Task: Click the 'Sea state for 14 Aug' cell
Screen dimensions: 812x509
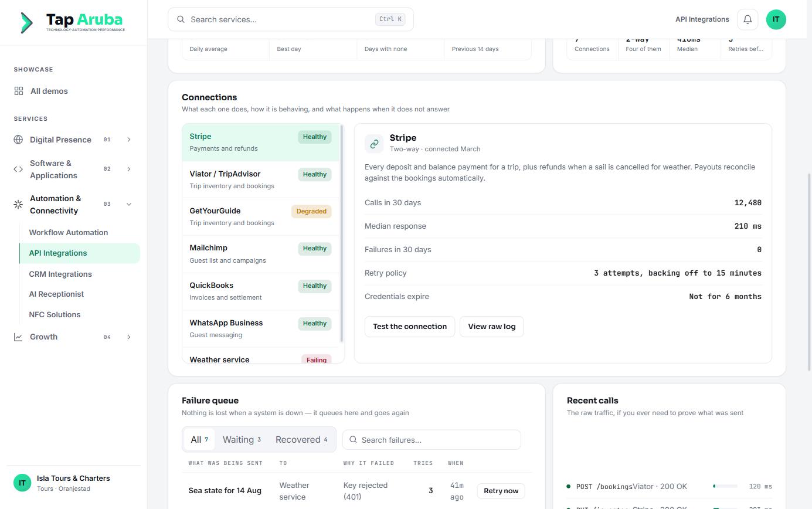Action: coord(225,491)
